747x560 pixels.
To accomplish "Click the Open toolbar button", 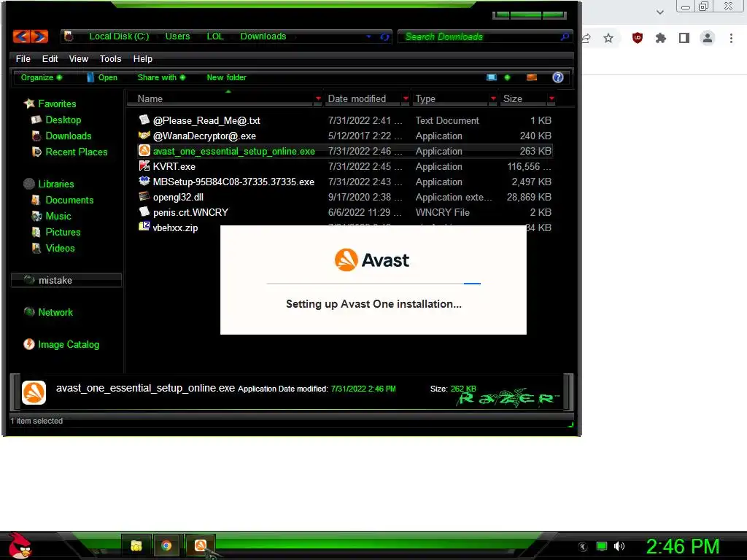I will (102, 77).
